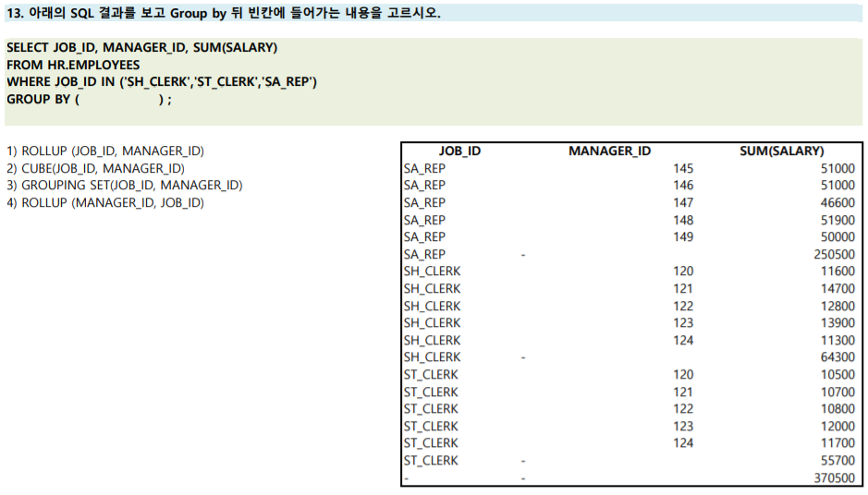Click manager ID 146 cell
This screenshot has width=868, height=495.
click(x=683, y=186)
